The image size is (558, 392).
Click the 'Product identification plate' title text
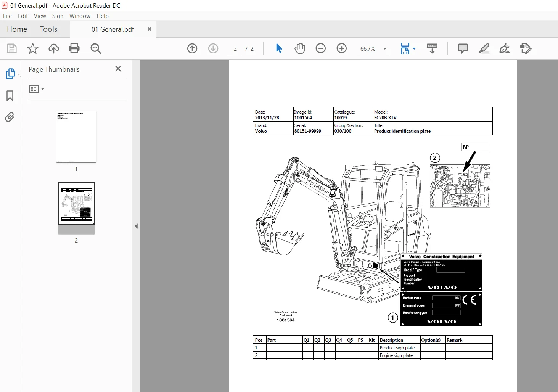tap(402, 131)
